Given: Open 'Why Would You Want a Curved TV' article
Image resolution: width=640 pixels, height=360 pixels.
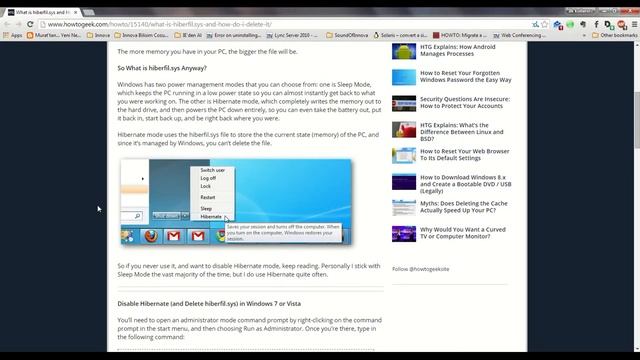Looking at the screenshot, I should (x=463, y=233).
